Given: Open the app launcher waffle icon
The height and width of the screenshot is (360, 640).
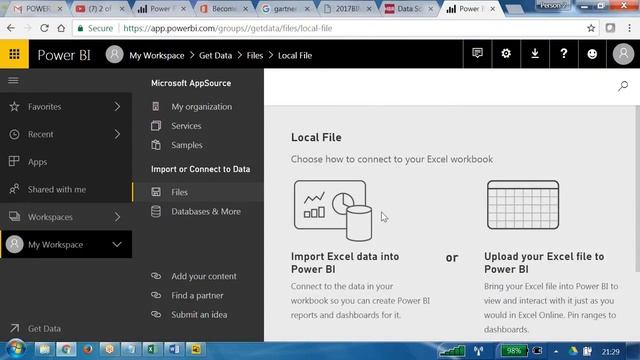Looking at the screenshot, I should coord(14,54).
